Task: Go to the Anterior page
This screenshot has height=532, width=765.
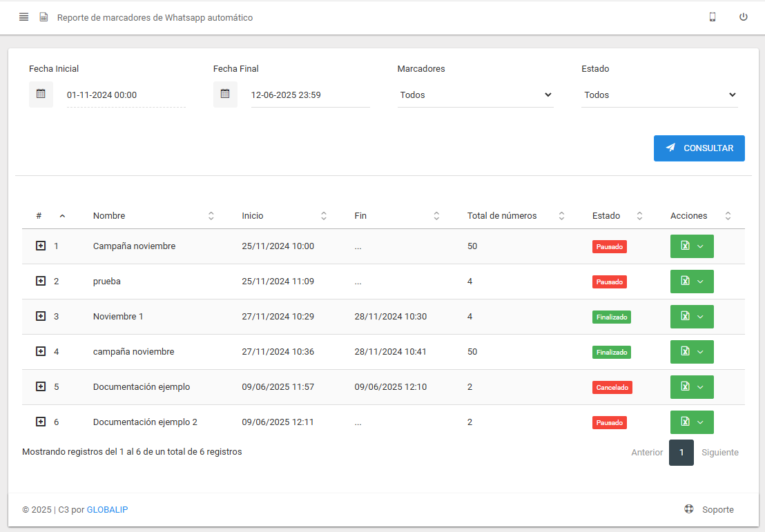Action: pyautogui.click(x=647, y=453)
